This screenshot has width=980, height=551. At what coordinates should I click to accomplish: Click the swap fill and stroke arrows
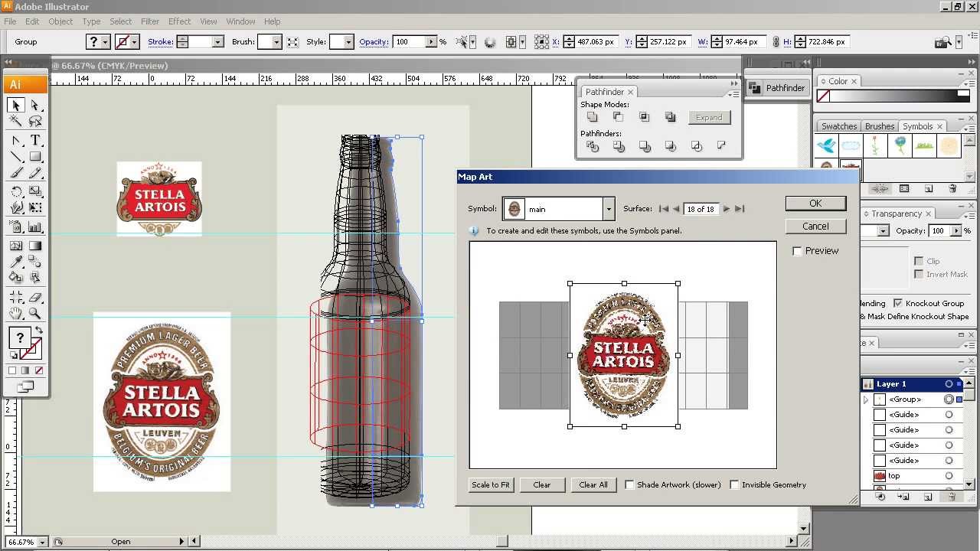click(39, 331)
